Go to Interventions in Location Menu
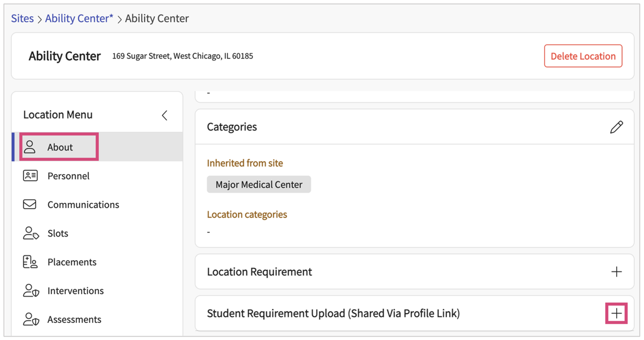The height and width of the screenshot is (340, 644). tap(75, 291)
